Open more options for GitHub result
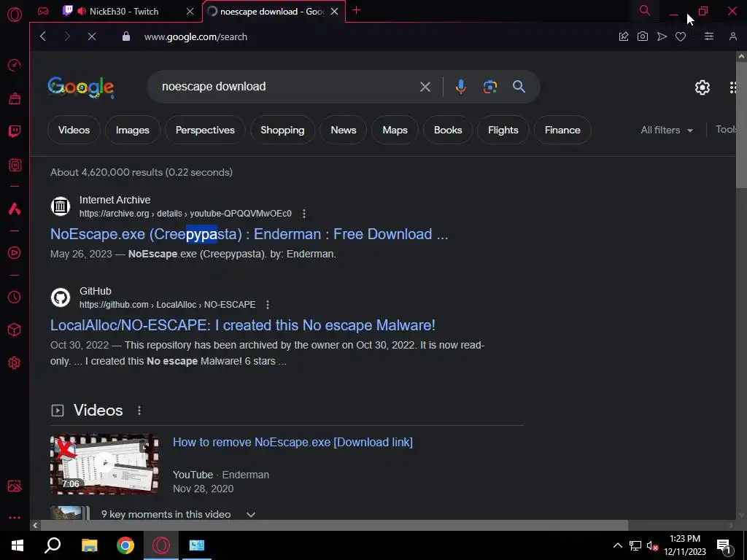747x560 pixels. coord(268,305)
